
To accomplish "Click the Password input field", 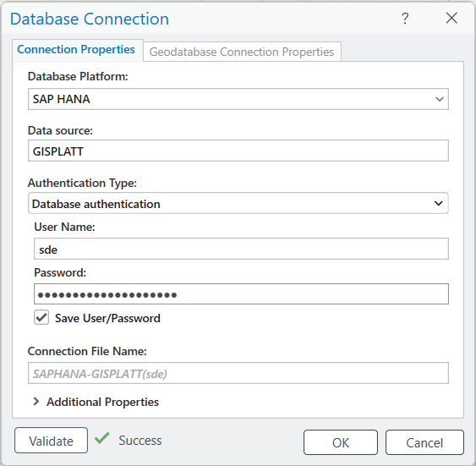I will coord(241,293).
